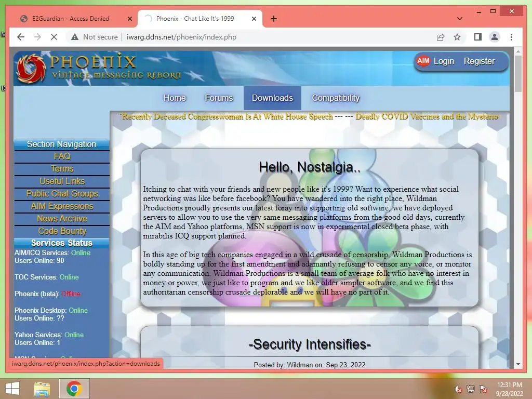Click the Hello, Nostalgia.. heading
The width and height of the screenshot is (532, 399).
pos(310,167)
